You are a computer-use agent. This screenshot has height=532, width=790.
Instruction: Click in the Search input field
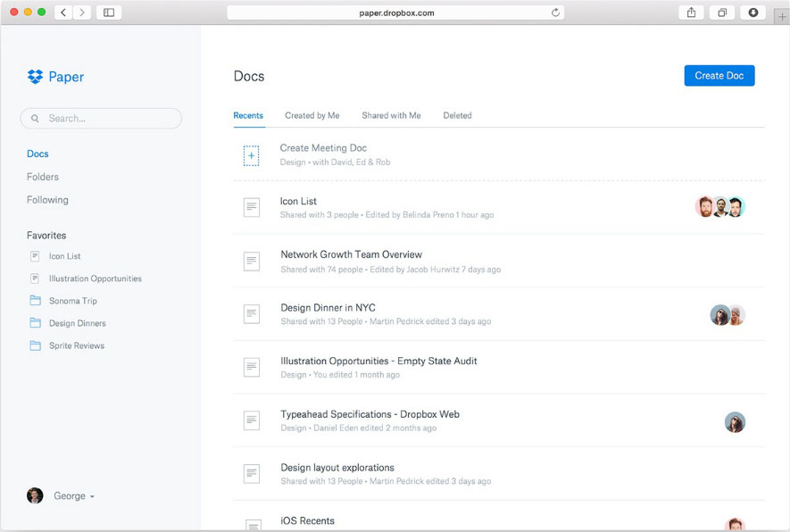pyautogui.click(x=101, y=119)
